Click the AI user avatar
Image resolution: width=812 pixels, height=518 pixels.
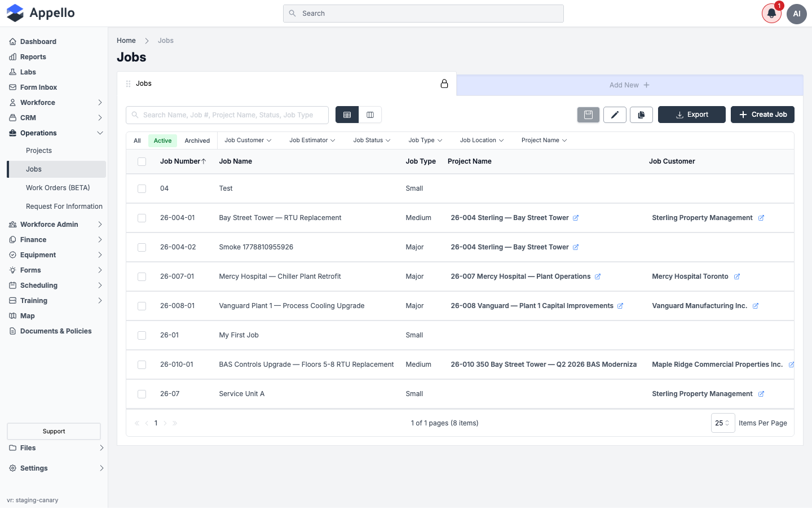click(797, 14)
